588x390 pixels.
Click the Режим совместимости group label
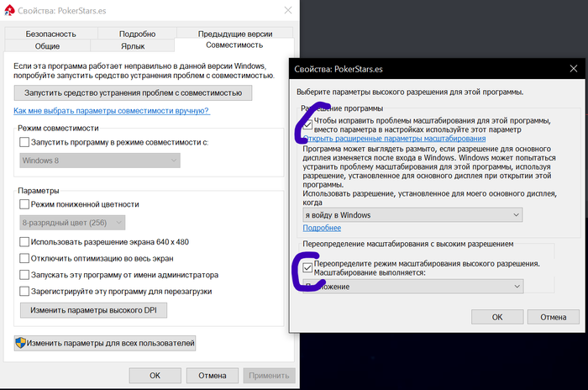[58, 129]
